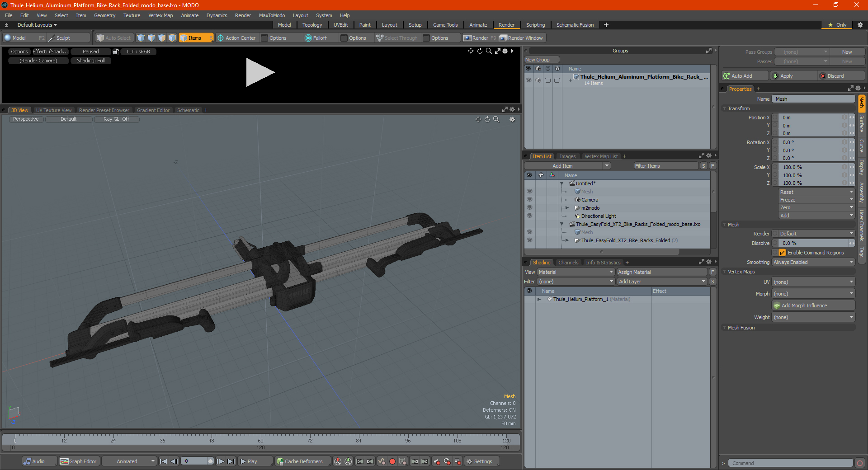
Task: Toggle Falloff Options checkbox
Action: click(344, 38)
